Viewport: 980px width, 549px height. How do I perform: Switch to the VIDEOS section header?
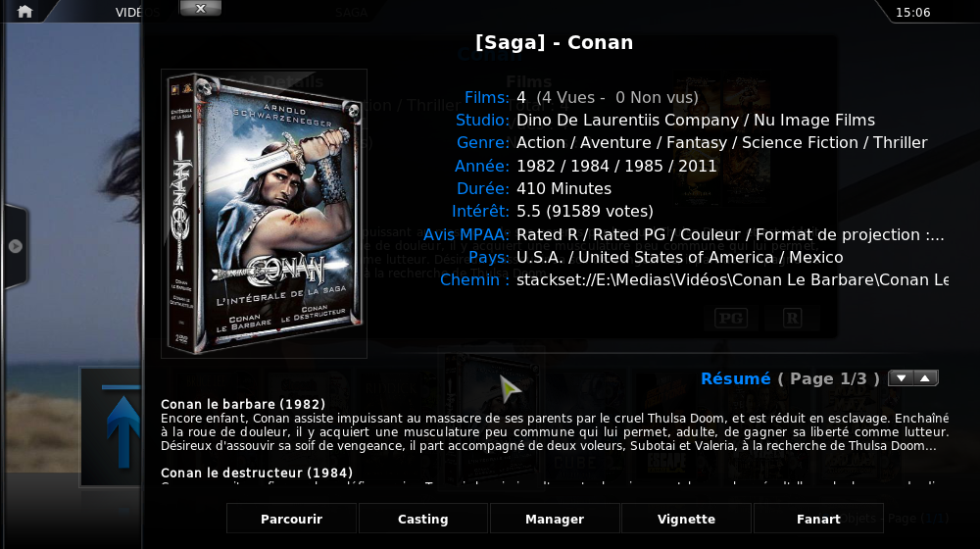pos(137,13)
